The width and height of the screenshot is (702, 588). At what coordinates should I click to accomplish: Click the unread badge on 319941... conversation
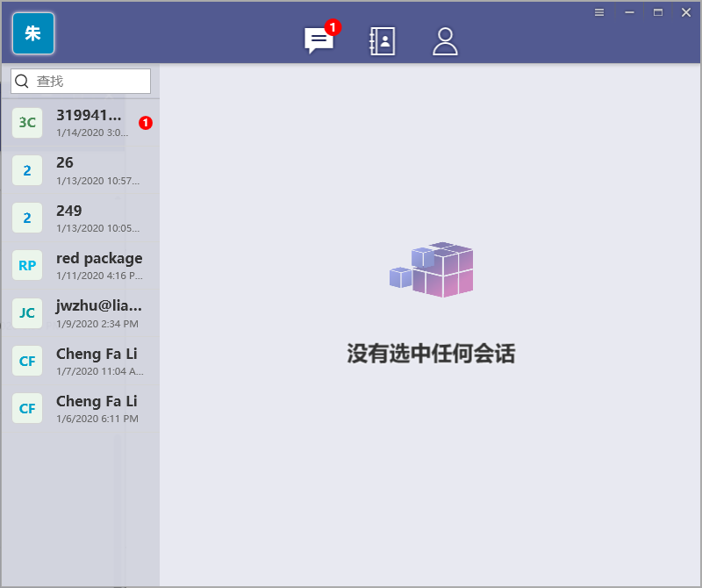coord(146,123)
